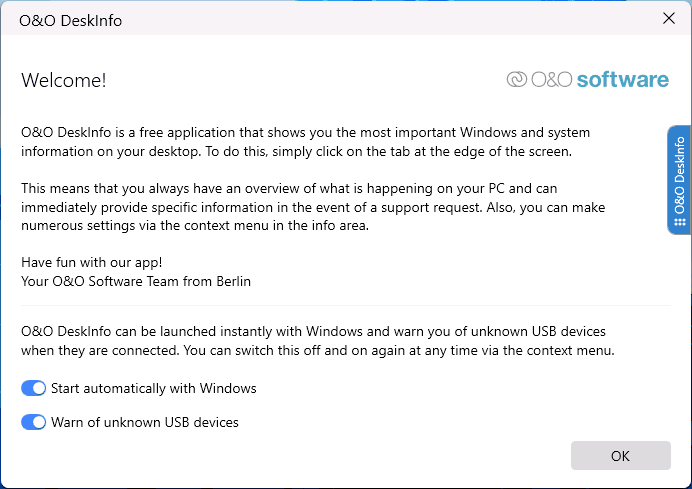Image resolution: width=692 pixels, height=489 pixels.
Task: Click the O&O swirl logo icon
Action: coord(516,79)
